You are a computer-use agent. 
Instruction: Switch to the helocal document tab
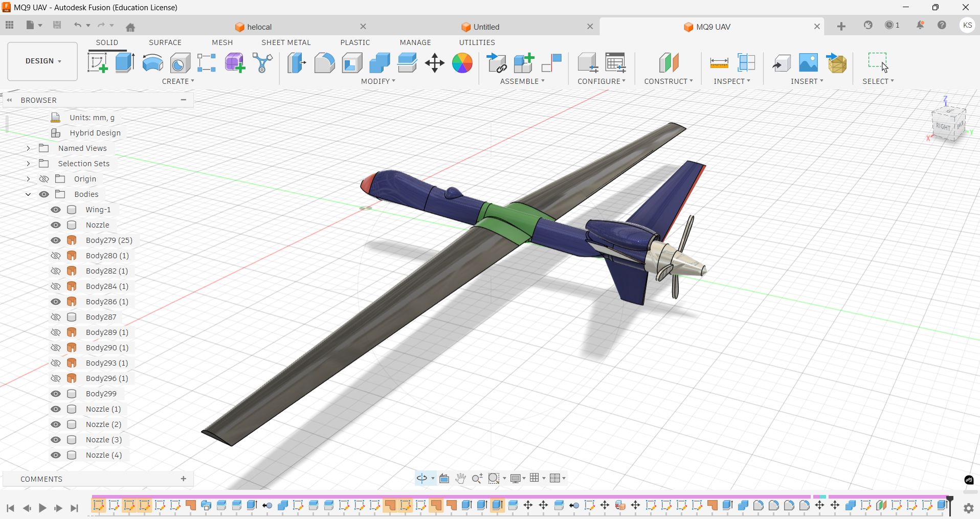click(x=259, y=27)
